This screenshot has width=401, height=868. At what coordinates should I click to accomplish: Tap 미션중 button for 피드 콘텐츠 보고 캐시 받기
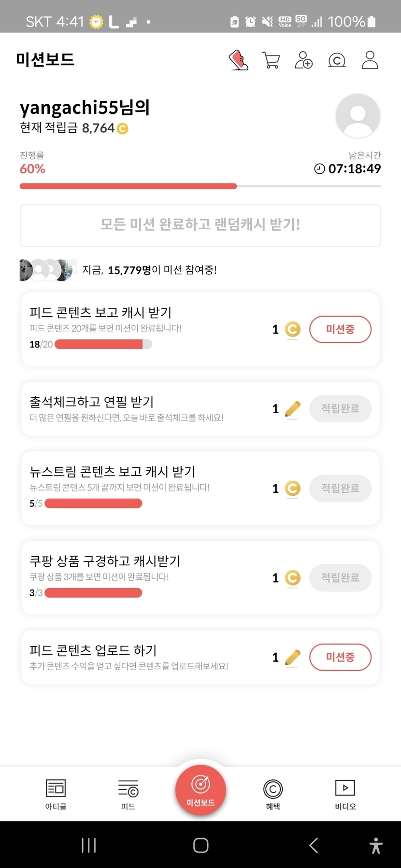pos(340,329)
